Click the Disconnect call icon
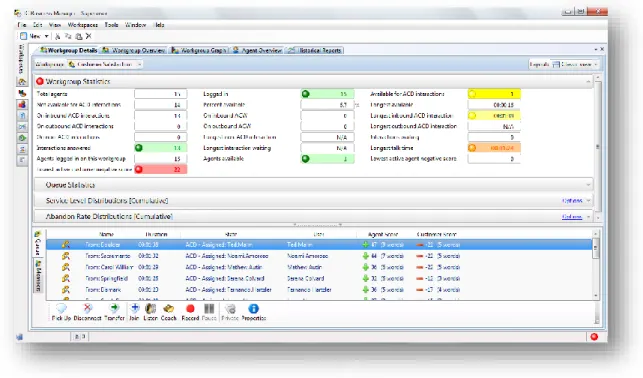The height and width of the screenshot is (378, 643). tap(87, 312)
